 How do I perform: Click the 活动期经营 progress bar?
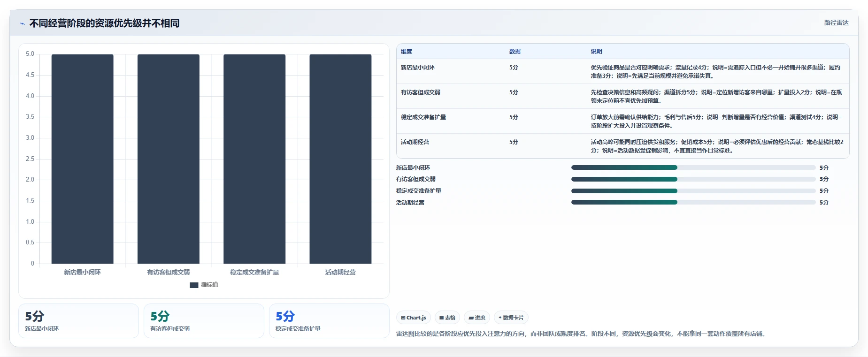coord(693,202)
